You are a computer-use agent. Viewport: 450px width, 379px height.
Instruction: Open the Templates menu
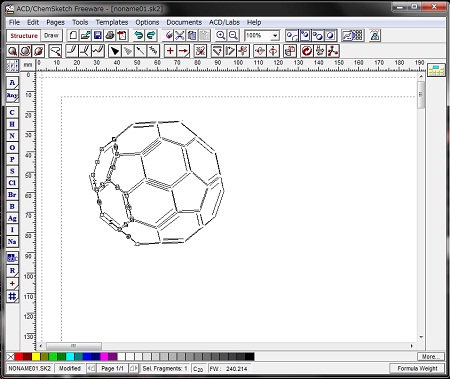[112, 22]
